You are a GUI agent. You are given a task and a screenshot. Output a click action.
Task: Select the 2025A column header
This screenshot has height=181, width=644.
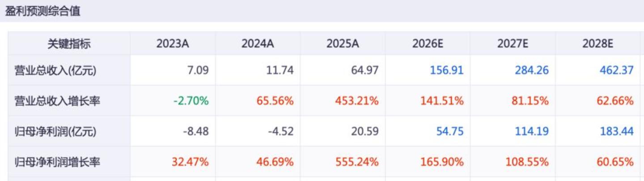click(x=343, y=44)
